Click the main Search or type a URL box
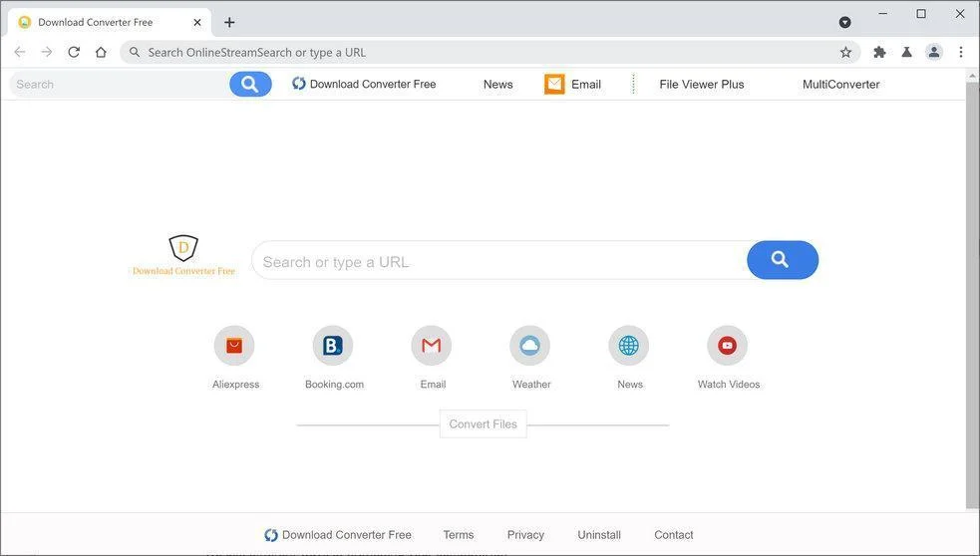The height and width of the screenshot is (556, 980). click(499, 260)
